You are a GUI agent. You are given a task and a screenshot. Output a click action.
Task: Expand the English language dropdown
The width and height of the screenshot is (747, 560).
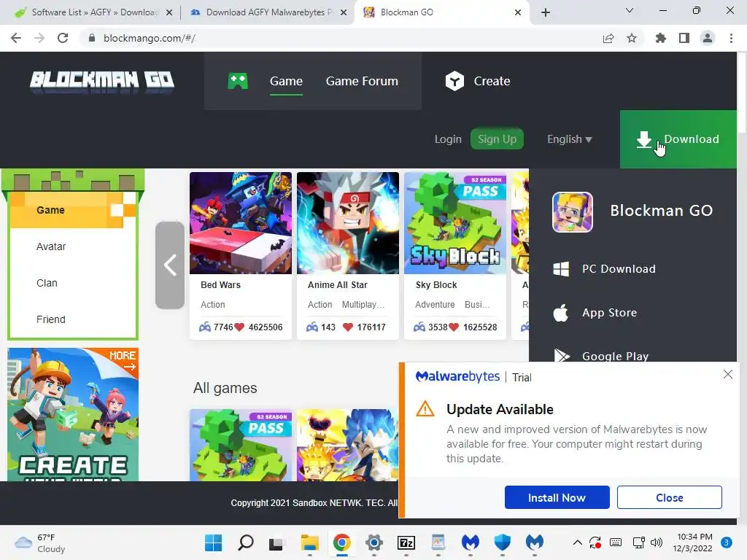(569, 139)
